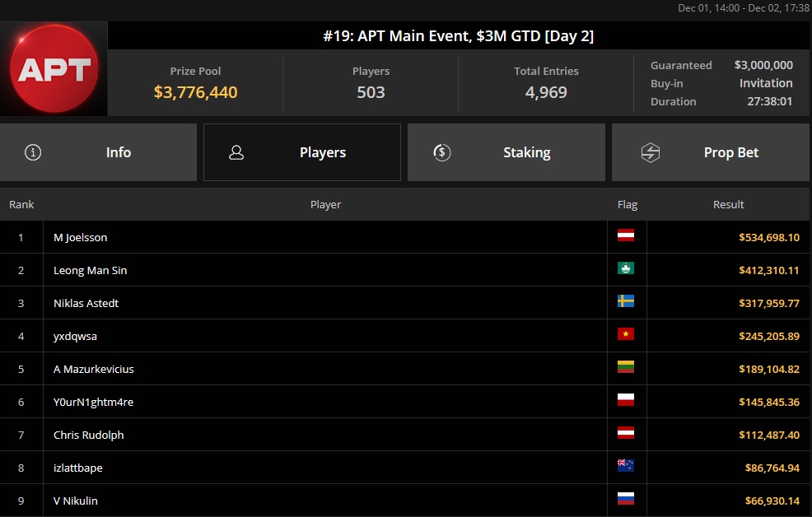
Task: Select the Players tab
Action: (302, 152)
